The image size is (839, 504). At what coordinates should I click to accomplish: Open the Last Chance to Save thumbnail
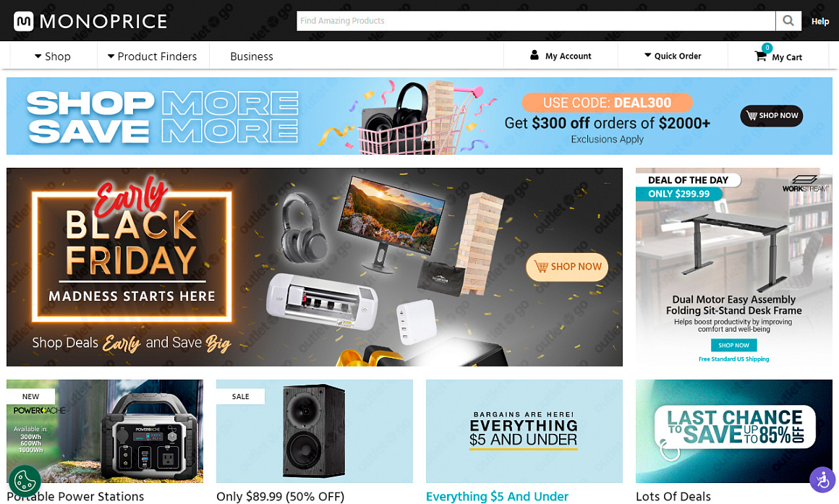tap(734, 431)
